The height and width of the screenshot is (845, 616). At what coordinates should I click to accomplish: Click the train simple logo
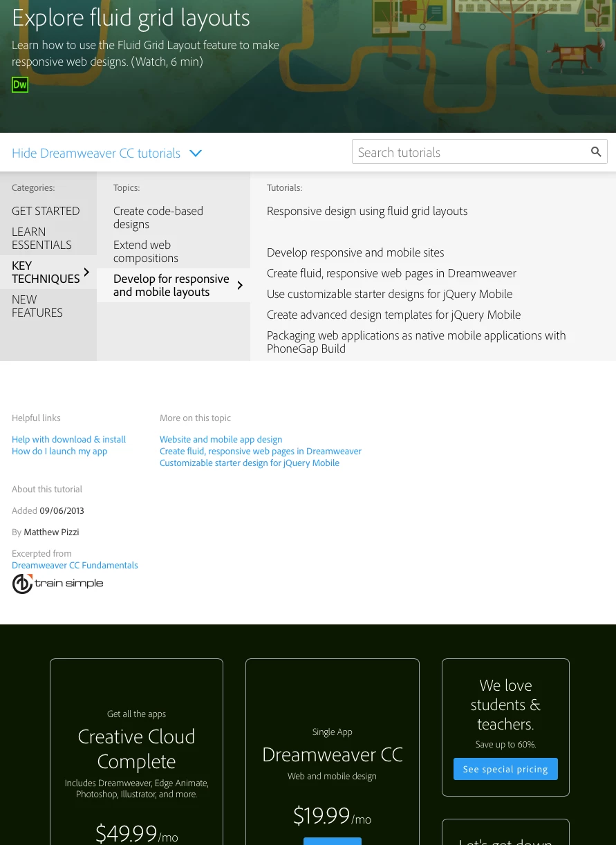tap(57, 584)
